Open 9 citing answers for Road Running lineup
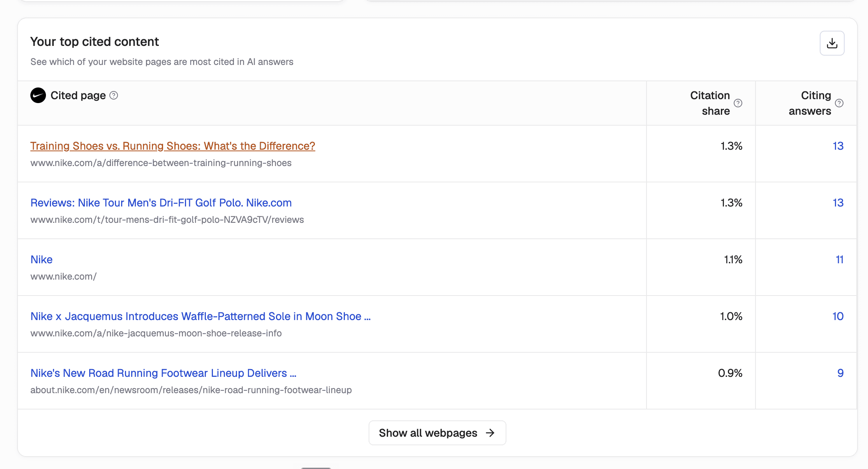Image resolution: width=868 pixels, height=469 pixels. tap(840, 373)
